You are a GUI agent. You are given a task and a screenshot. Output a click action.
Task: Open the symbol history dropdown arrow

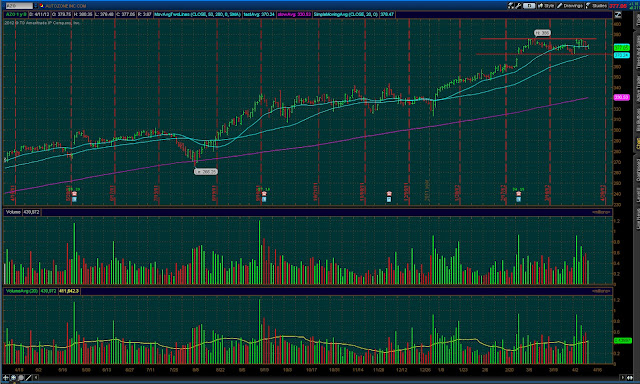(36, 6)
